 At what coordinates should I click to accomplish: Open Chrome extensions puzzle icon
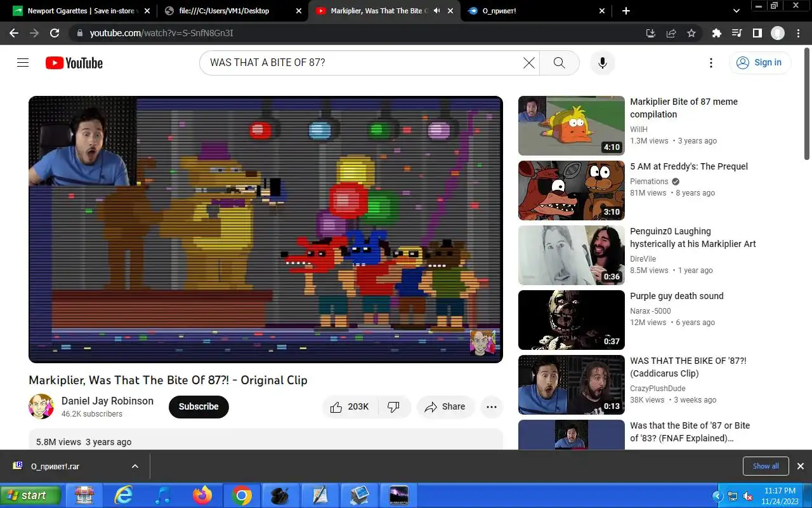[x=717, y=33]
